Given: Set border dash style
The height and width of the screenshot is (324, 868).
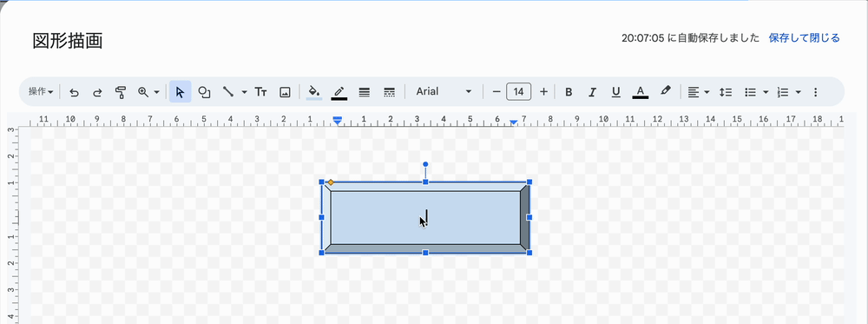Looking at the screenshot, I should click(x=389, y=92).
